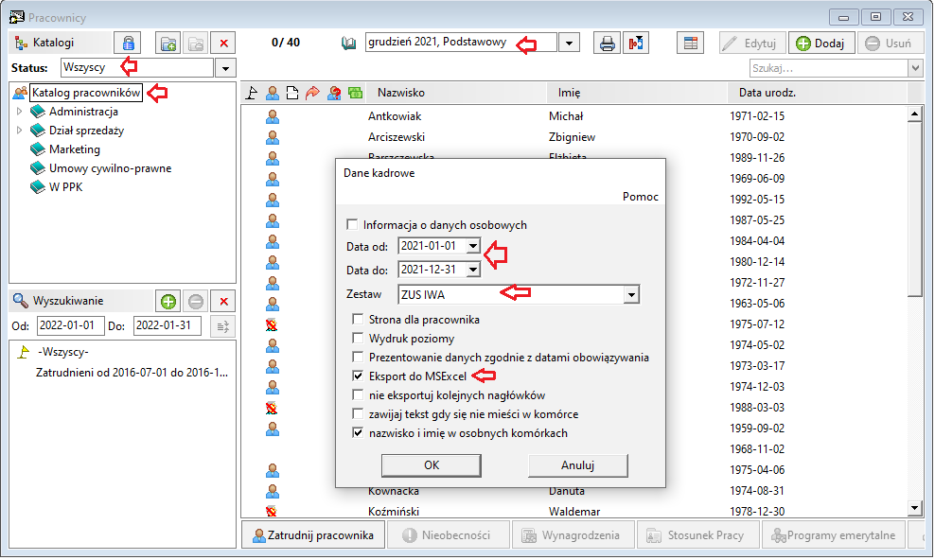Viewport: 935px width, 560px height.
Task: Click scroll up arrow of employee list
Action: 915,114
